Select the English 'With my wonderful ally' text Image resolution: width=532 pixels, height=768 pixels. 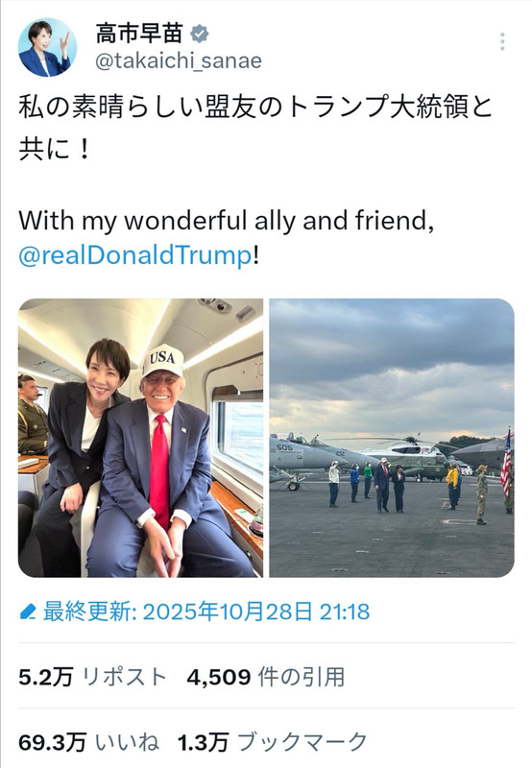227,221
